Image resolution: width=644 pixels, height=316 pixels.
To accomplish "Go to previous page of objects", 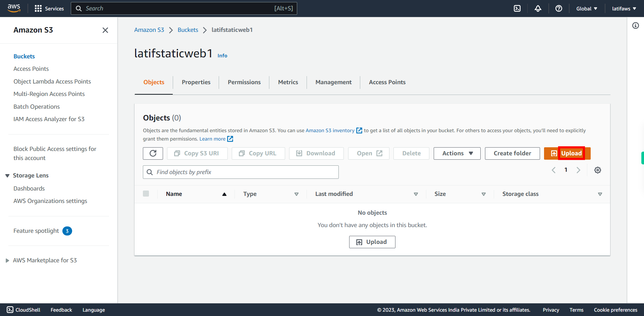I will tap(554, 170).
